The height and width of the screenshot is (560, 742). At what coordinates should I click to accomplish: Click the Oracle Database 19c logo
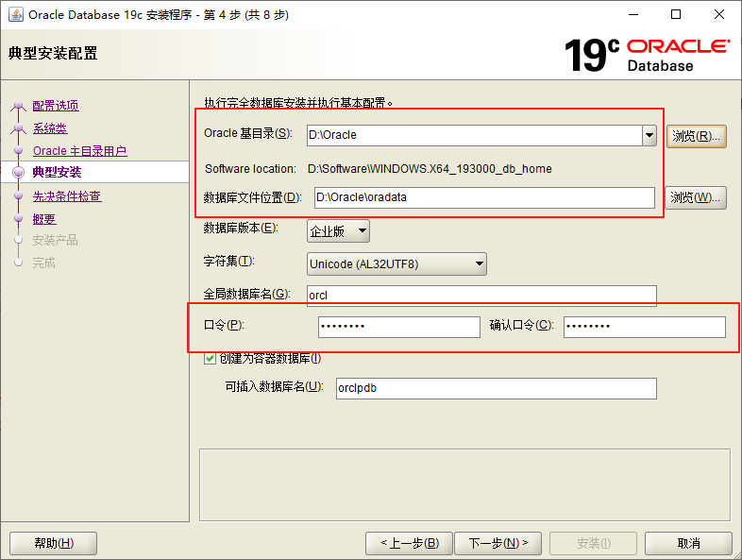pyautogui.click(x=648, y=55)
